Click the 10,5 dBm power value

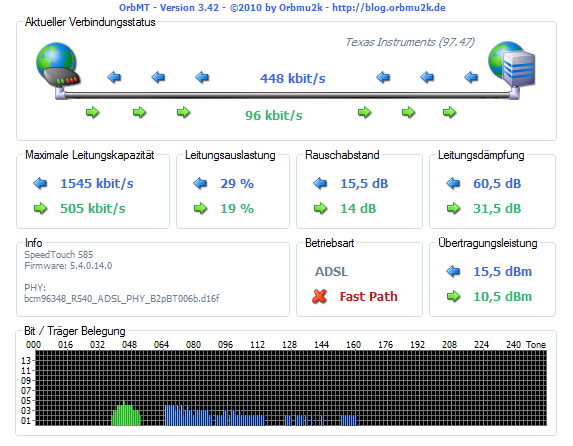coord(502,296)
